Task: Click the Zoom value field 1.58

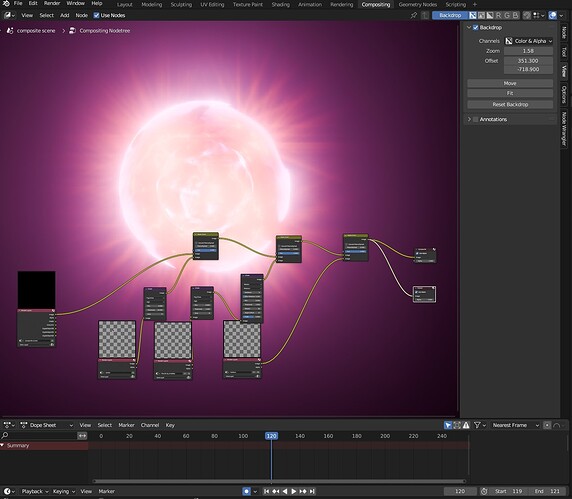Action: [x=528, y=51]
